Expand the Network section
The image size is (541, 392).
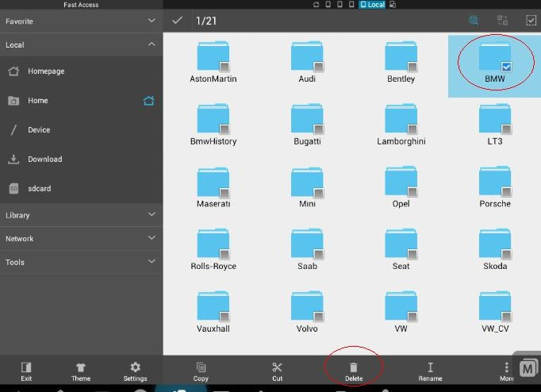81,238
